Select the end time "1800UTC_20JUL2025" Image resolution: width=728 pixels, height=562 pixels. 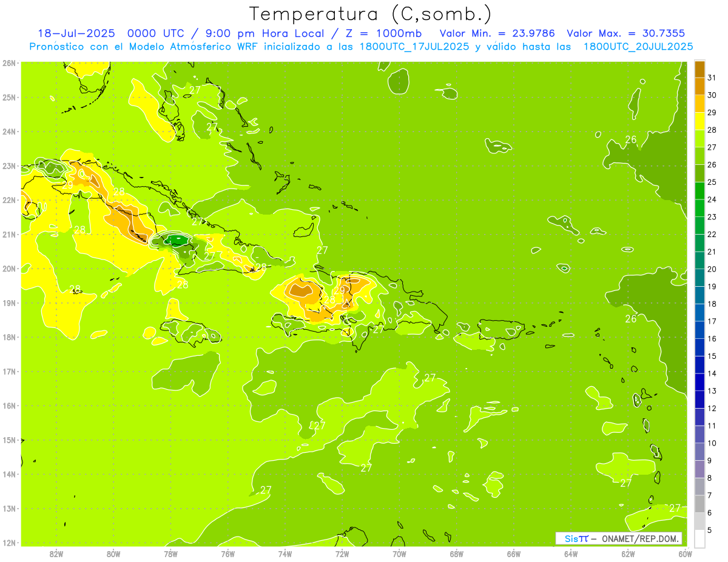[638, 47]
